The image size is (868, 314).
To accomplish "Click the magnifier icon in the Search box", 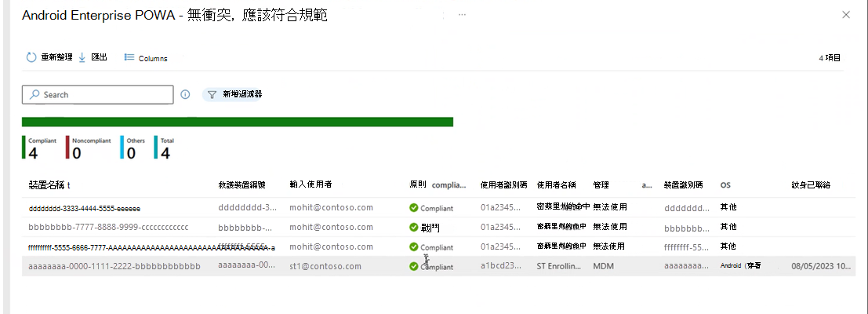I will 35,95.
